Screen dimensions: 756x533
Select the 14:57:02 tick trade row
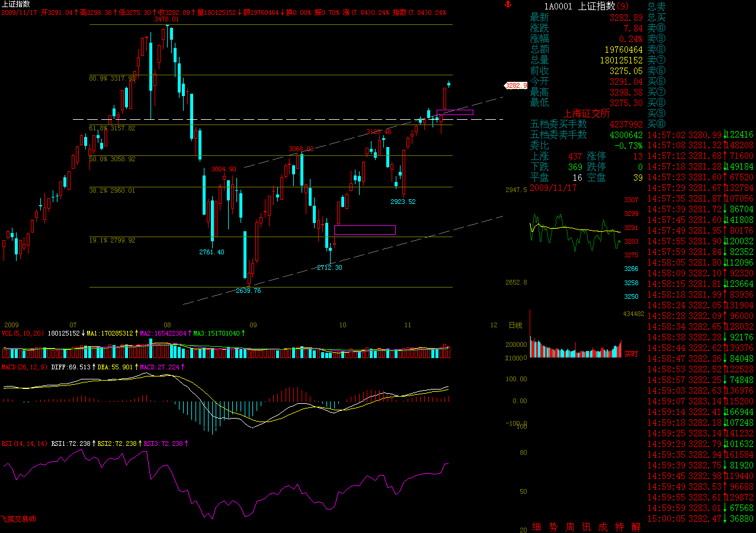[x=701, y=135]
